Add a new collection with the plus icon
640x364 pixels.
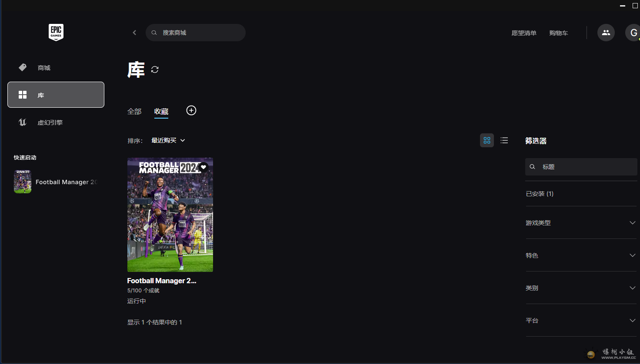coord(191,110)
